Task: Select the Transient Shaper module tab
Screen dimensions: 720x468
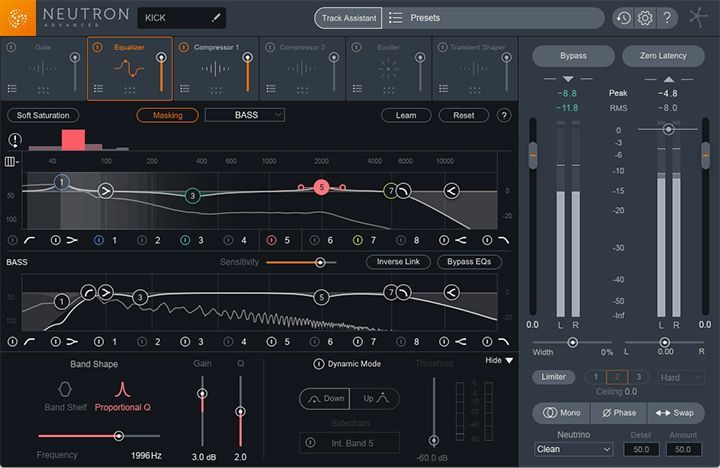Action: (x=475, y=68)
